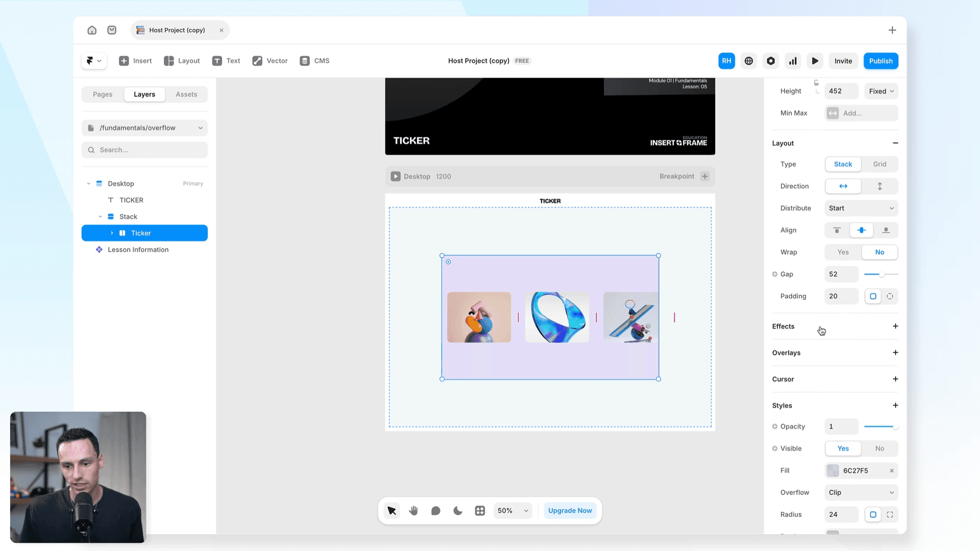Switch to the Assets tab
The height and width of the screenshot is (551, 980).
tap(186, 94)
